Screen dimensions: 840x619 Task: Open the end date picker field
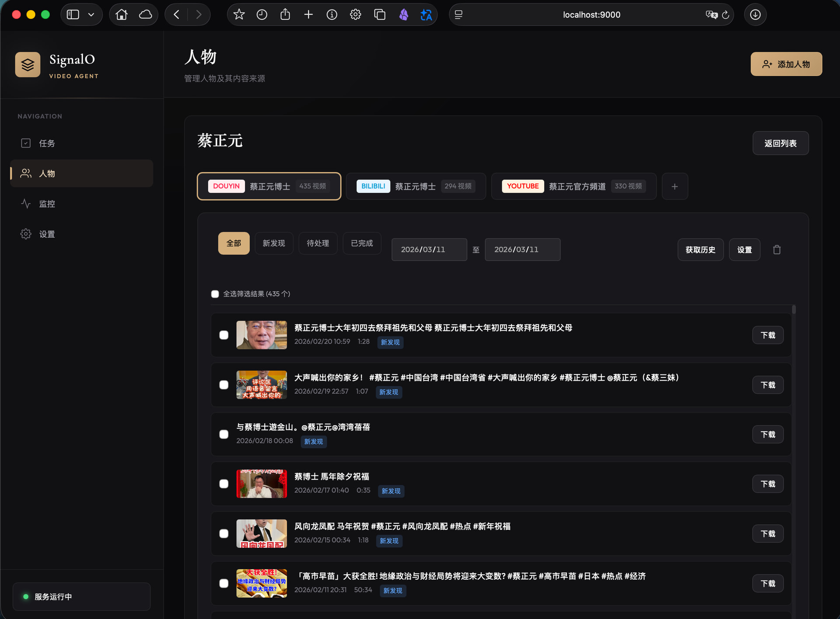(x=522, y=250)
